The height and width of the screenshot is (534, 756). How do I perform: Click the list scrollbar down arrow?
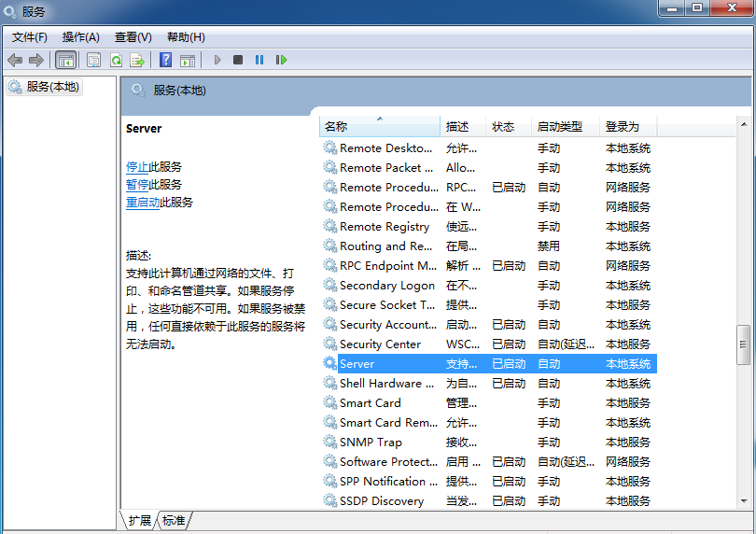tap(744, 500)
